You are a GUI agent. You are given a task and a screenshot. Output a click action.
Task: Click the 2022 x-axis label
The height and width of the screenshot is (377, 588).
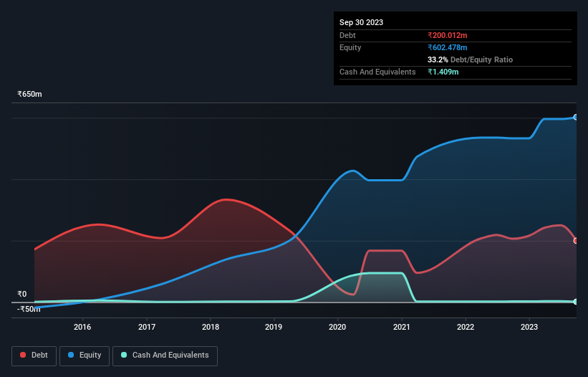[x=466, y=327]
